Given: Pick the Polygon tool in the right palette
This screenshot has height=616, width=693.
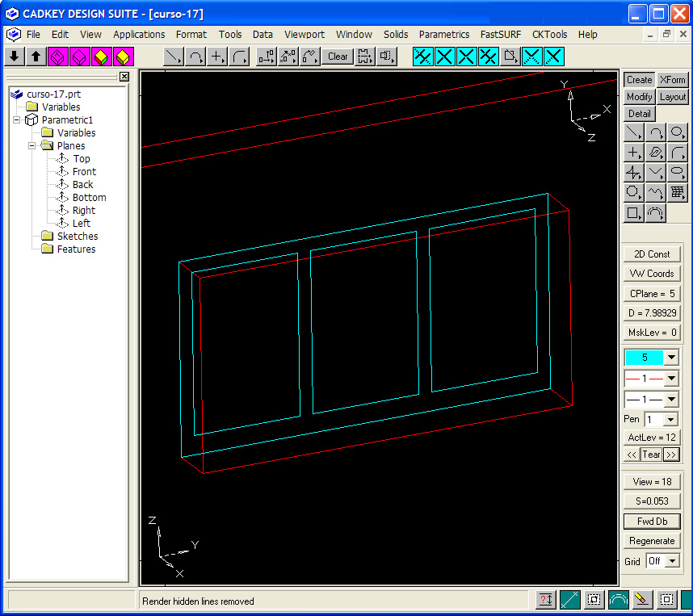Looking at the screenshot, I should coord(634,193).
